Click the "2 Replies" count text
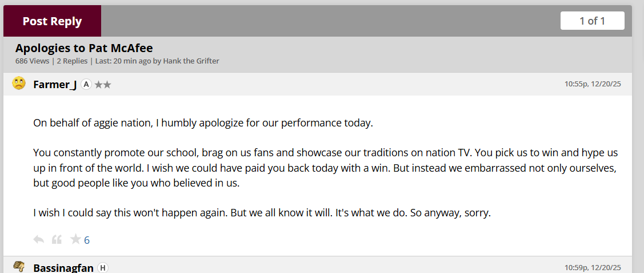 (x=72, y=61)
